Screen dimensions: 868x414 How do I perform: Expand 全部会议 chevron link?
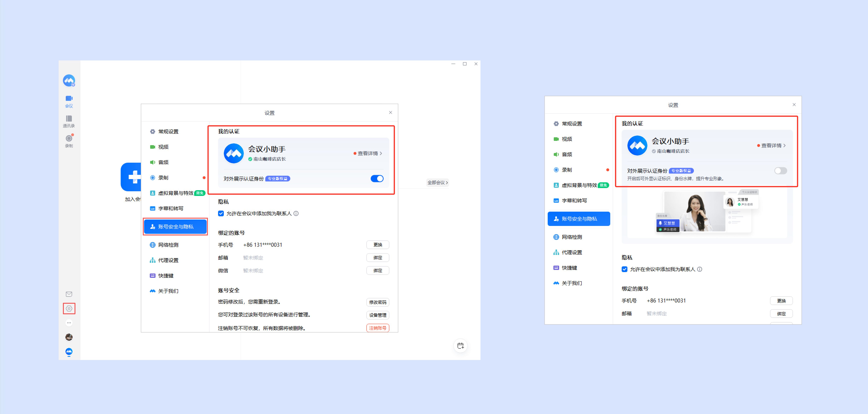437,183
